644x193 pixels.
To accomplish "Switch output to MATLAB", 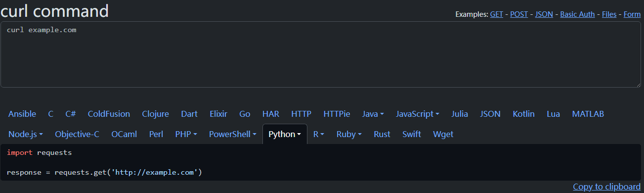I will (588, 114).
